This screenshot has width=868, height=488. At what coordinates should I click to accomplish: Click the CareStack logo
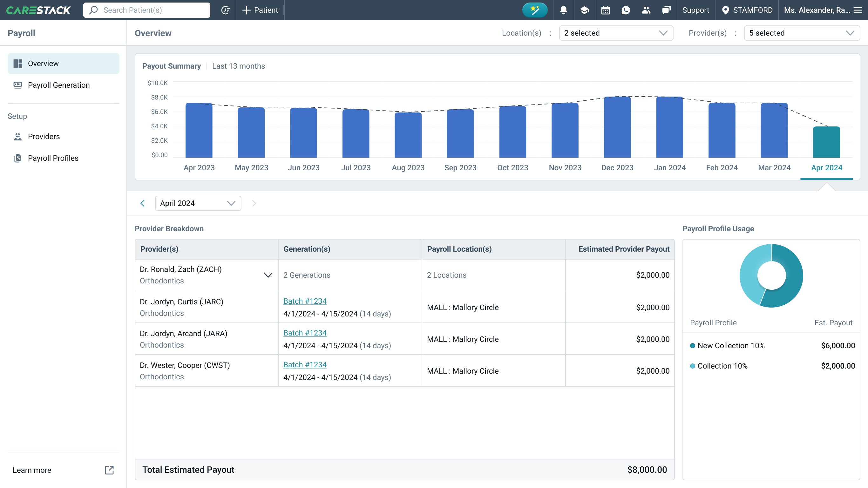(x=38, y=10)
